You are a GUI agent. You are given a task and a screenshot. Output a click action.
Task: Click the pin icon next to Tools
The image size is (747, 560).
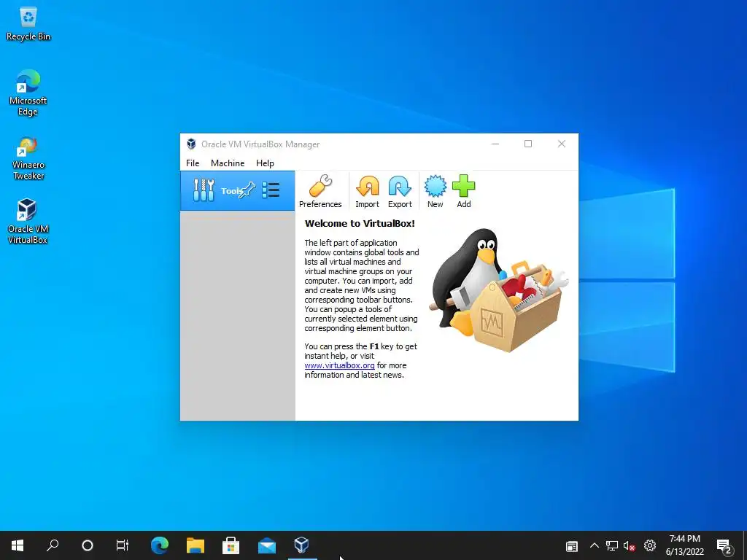[247, 190]
